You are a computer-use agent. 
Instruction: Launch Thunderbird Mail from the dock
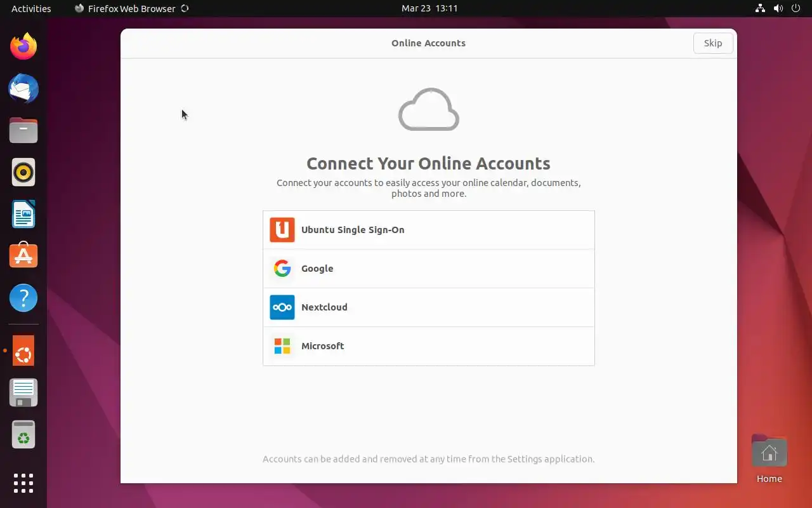(23, 88)
